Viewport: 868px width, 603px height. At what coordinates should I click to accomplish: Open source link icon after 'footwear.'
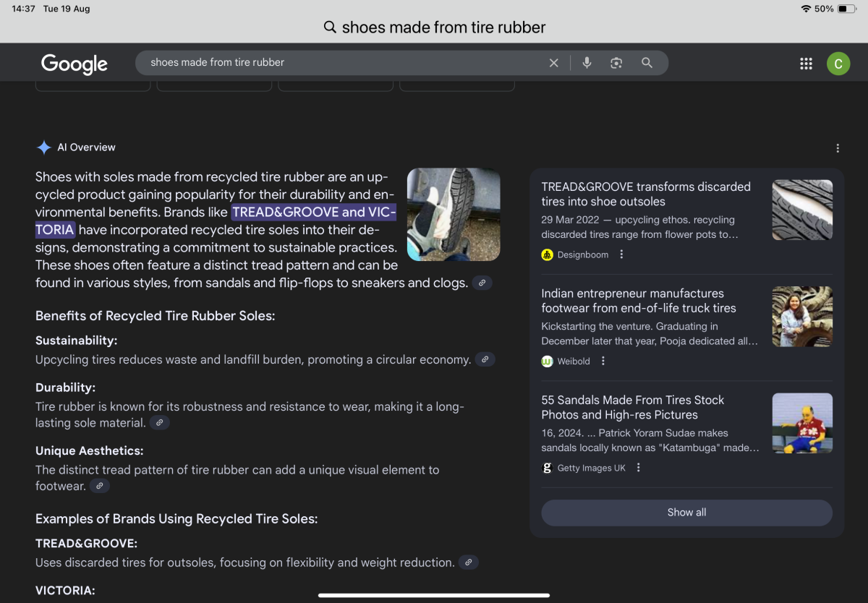click(100, 486)
